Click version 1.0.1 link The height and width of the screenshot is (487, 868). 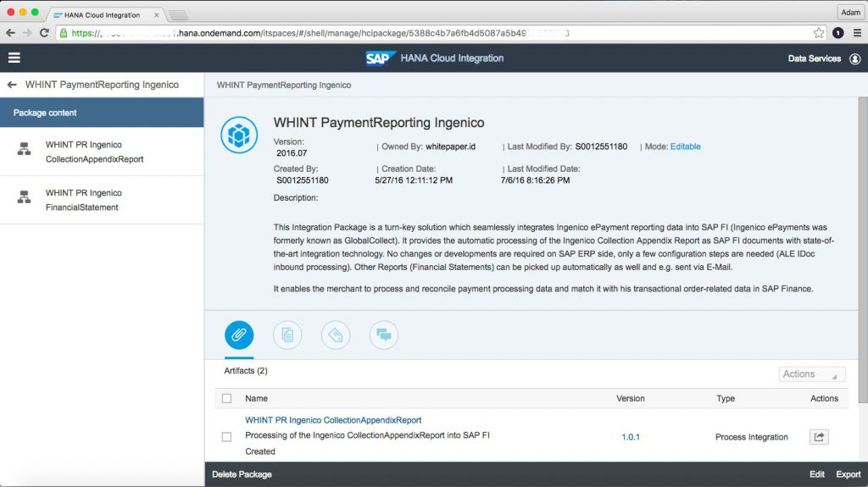(x=631, y=437)
